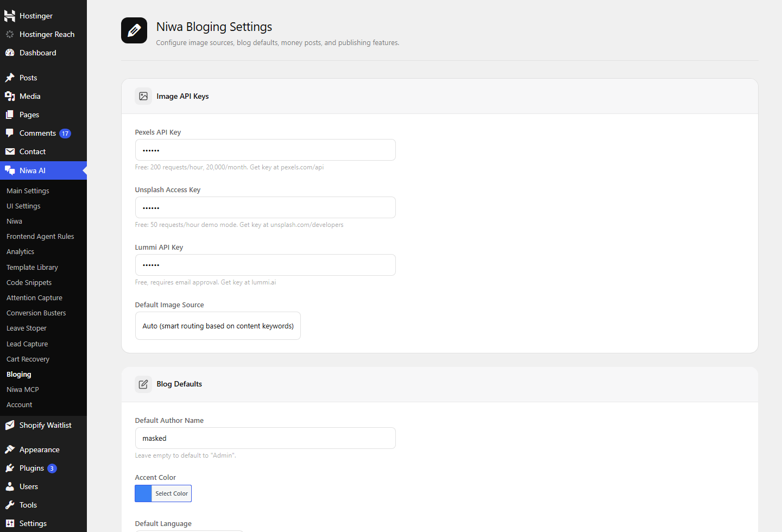The image size is (782, 532).
Task: Click the Hostinger Reach menu label
Action: click(x=47, y=34)
